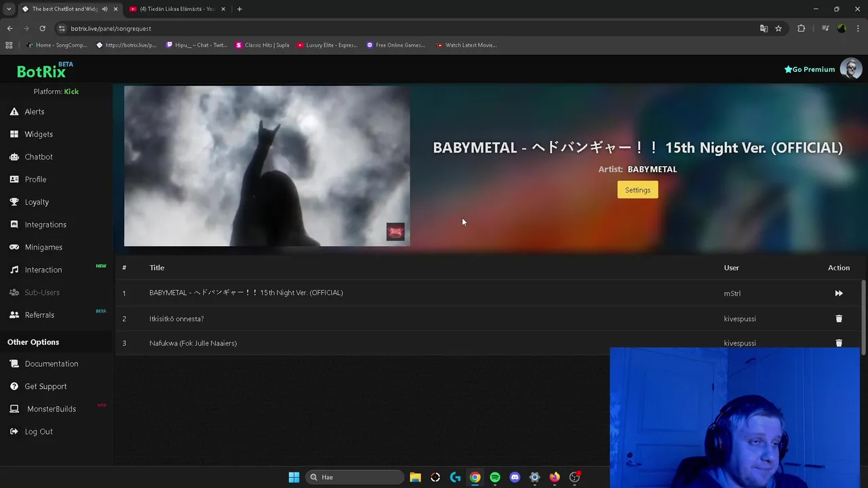868x488 pixels.
Task: Open the Sub-Users page
Action: tap(42, 292)
